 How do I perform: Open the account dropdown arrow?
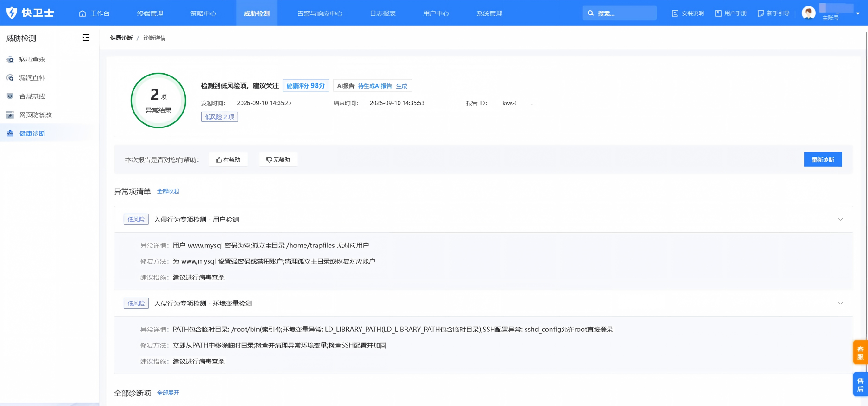tap(858, 13)
